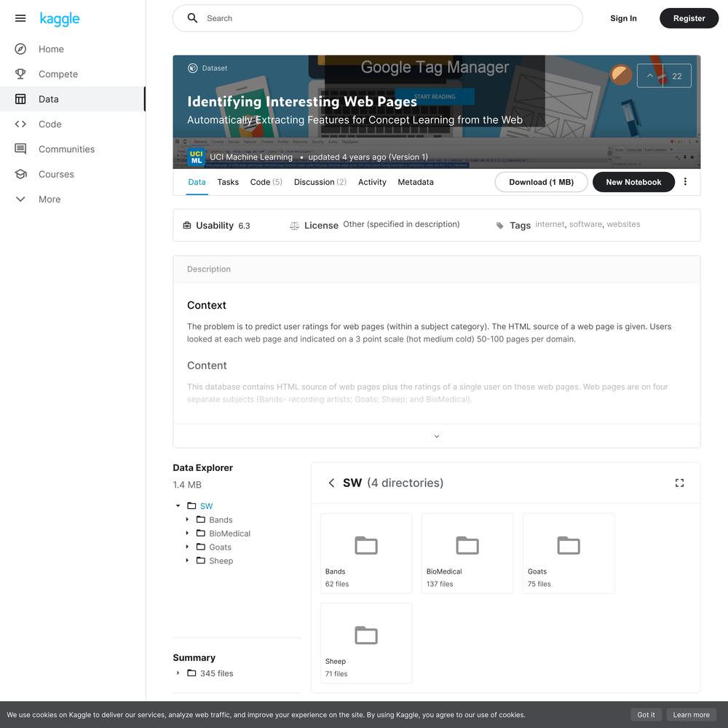Click the Compete trophy icon

tap(20, 74)
